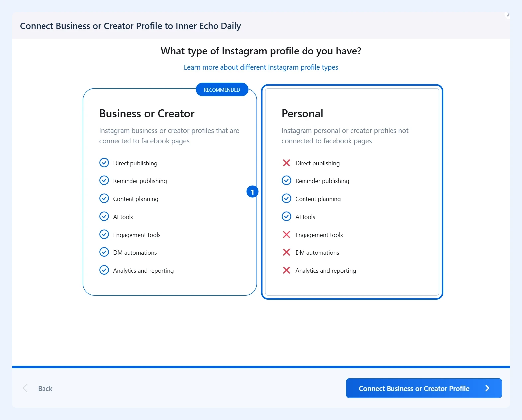Click red X beside Personal Engagement tools

coord(286,234)
